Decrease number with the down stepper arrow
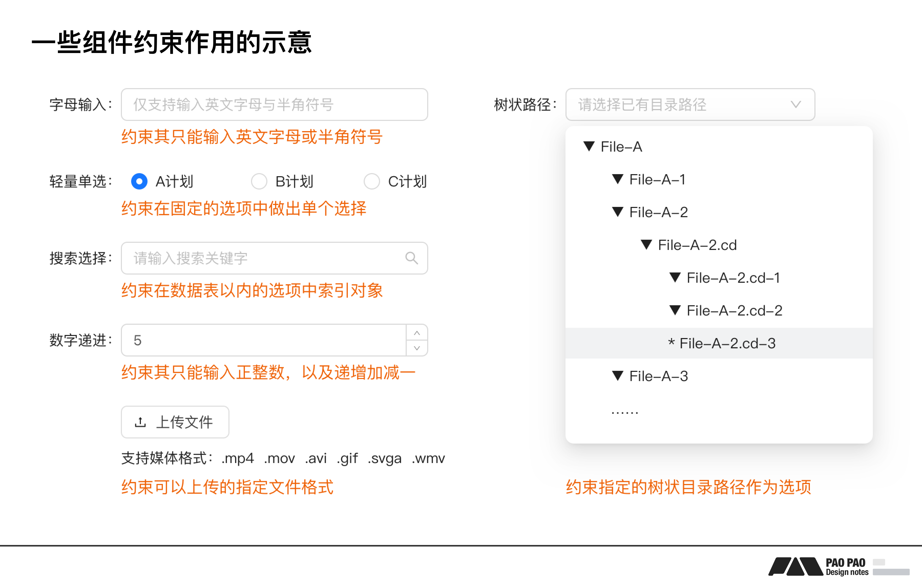The image size is (922, 588). pyautogui.click(x=417, y=348)
